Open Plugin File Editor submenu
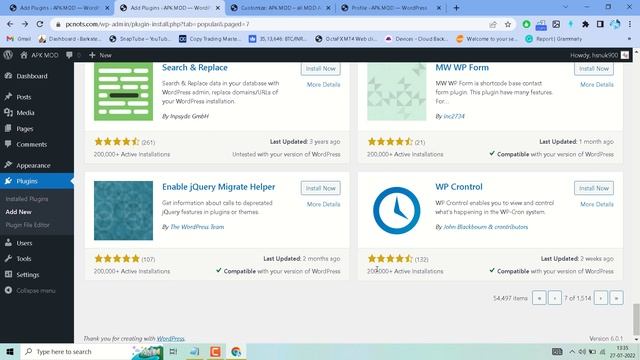640x360 pixels. tap(27, 225)
